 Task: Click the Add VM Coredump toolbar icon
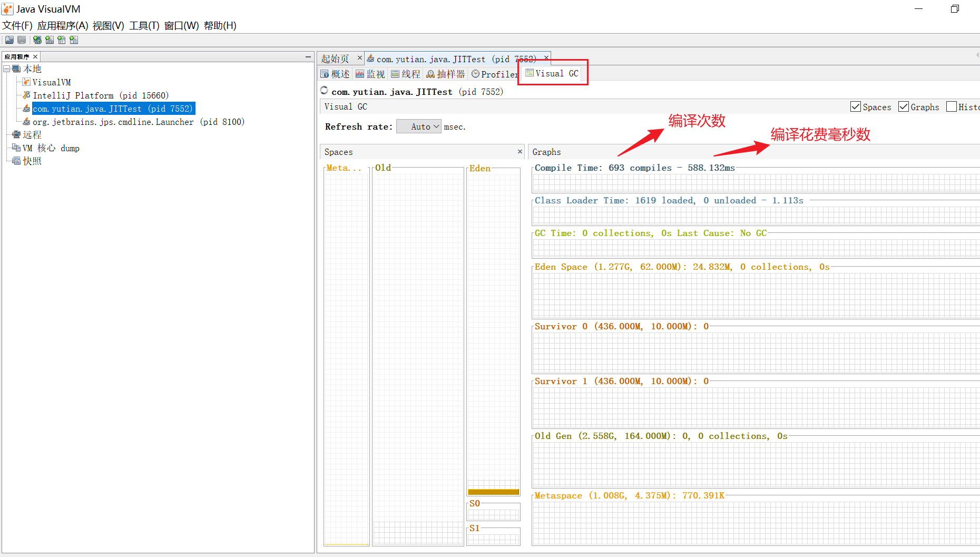62,40
